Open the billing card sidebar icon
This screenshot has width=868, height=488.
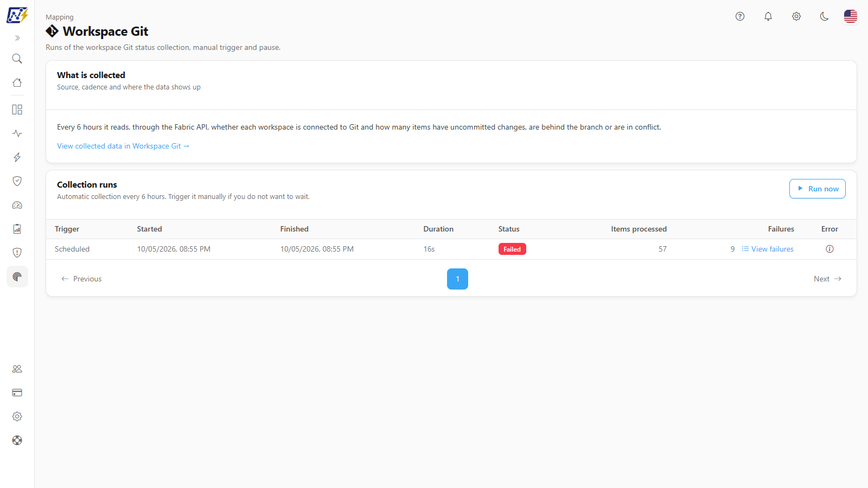17,393
